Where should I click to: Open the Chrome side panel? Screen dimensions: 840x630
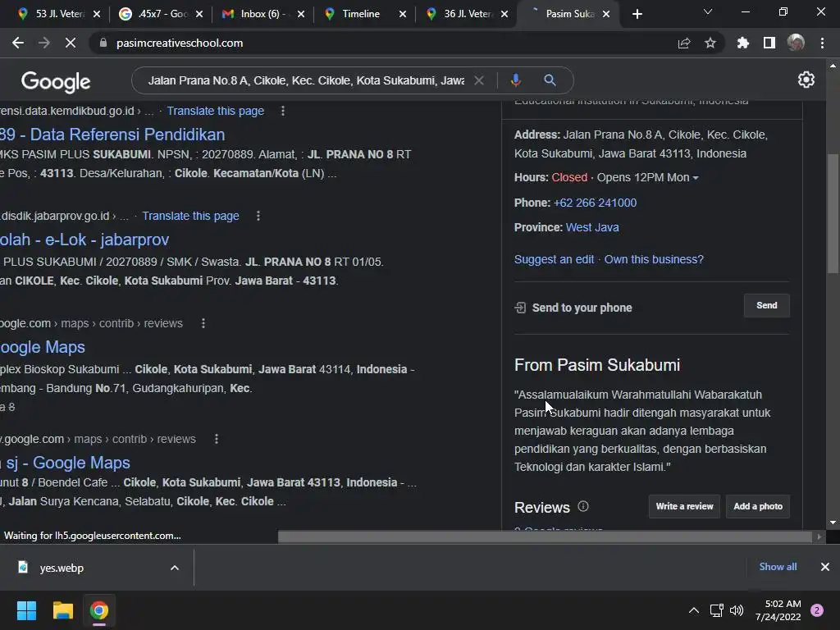point(769,43)
